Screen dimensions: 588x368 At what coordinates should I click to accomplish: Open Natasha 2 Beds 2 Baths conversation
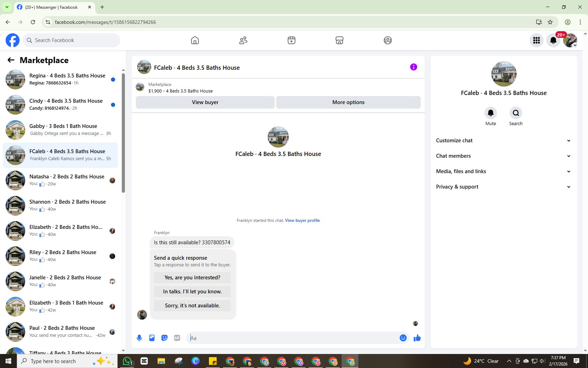pyautogui.click(x=61, y=180)
